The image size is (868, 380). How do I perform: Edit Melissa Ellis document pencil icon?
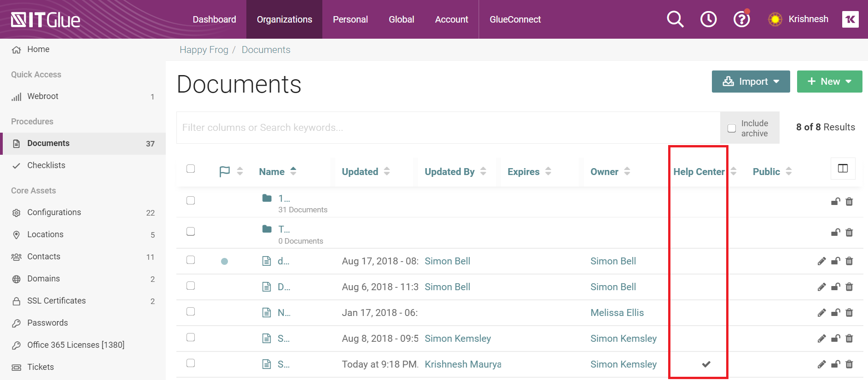point(821,313)
